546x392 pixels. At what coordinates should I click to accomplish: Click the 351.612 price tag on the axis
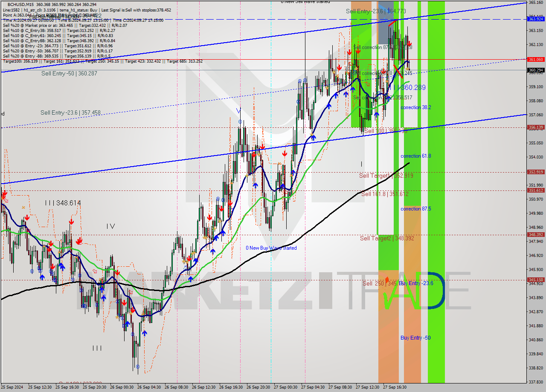coord(536,190)
